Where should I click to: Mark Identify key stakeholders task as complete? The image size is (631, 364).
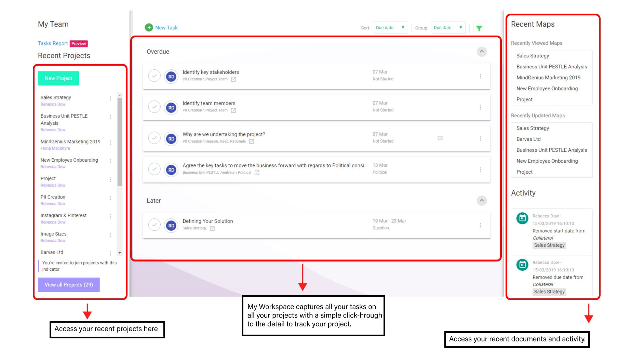(x=155, y=76)
